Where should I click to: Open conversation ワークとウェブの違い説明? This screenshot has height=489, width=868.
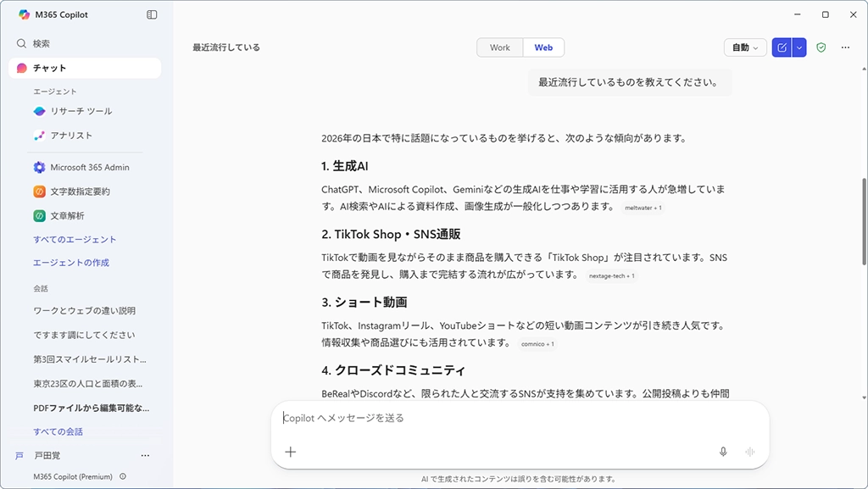tap(84, 311)
